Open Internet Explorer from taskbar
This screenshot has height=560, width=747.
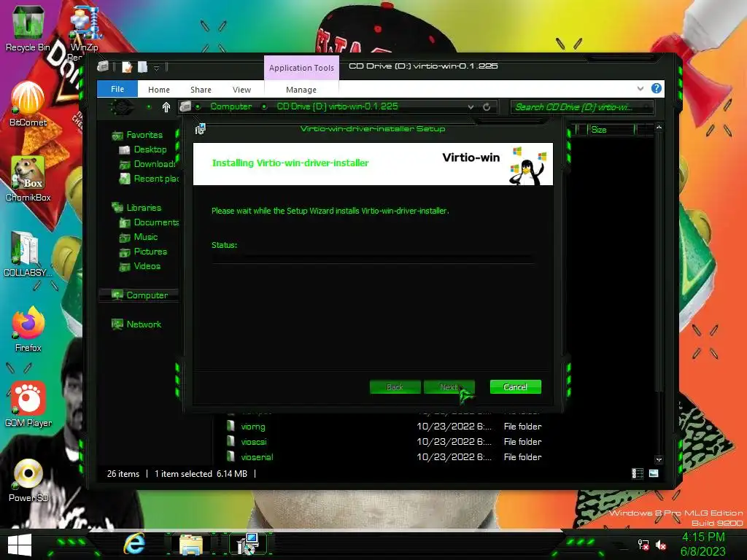[x=135, y=544]
